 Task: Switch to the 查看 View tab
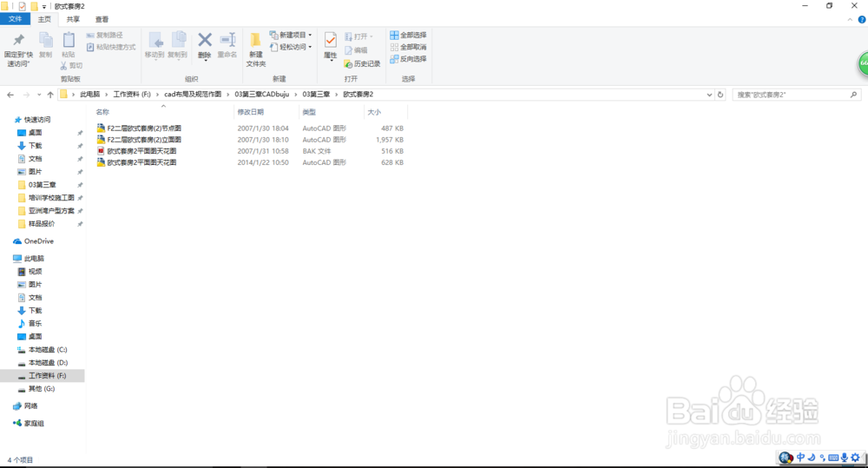[x=102, y=19]
